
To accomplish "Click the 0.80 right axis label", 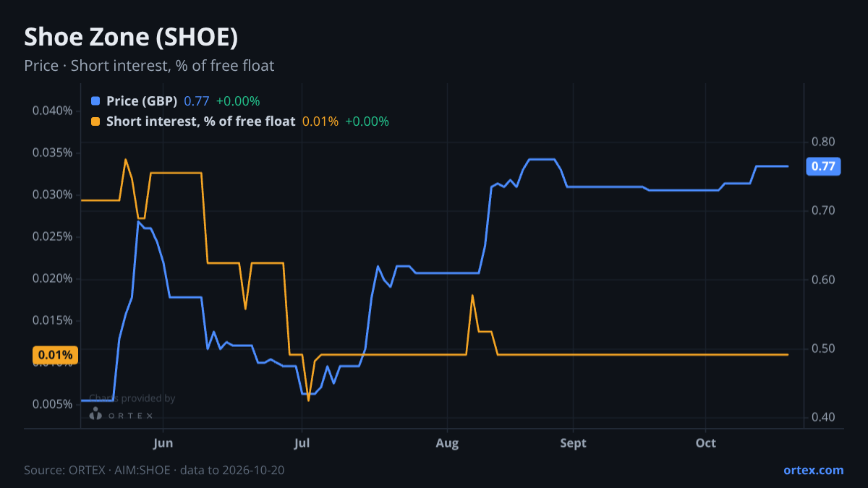I will [823, 142].
